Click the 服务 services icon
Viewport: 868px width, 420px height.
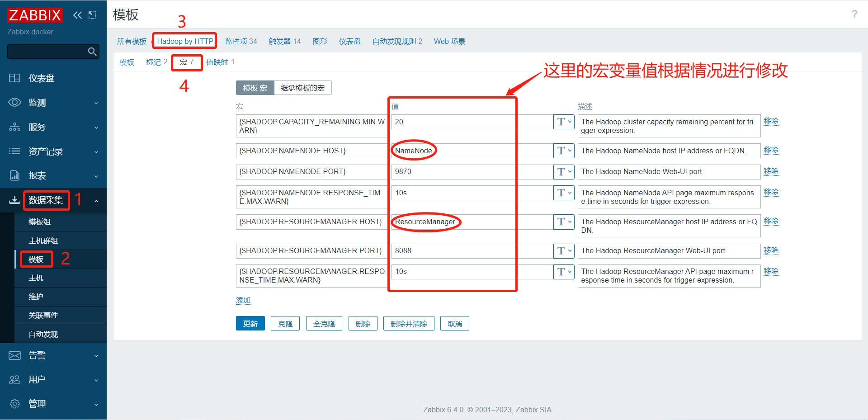pyautogui.click(x=14, y=127)
